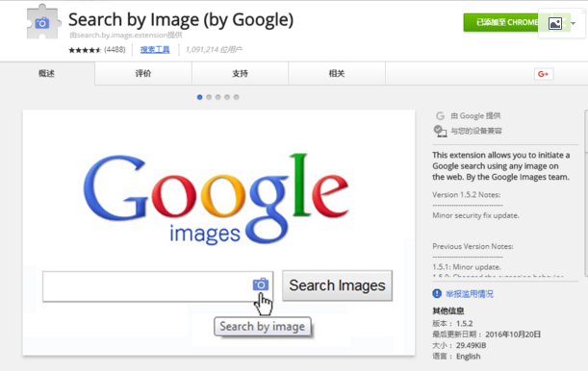Click the 版本: 1.5.2 text
Screen dimensions: 588x371
pos(452,324)
